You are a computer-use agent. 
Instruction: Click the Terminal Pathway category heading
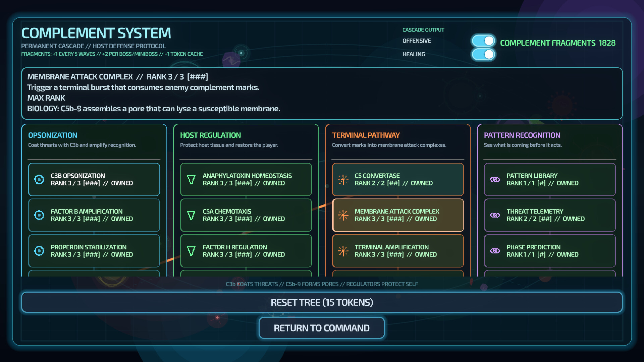point(366,135)
